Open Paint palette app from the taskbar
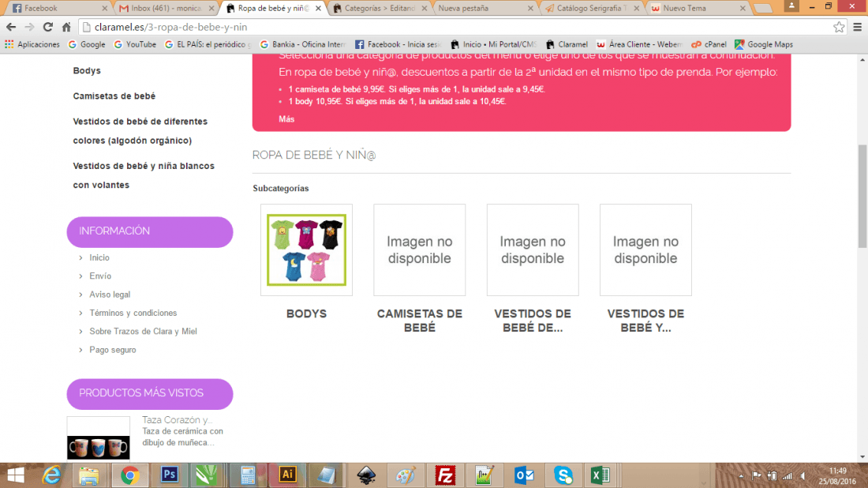 406,475
